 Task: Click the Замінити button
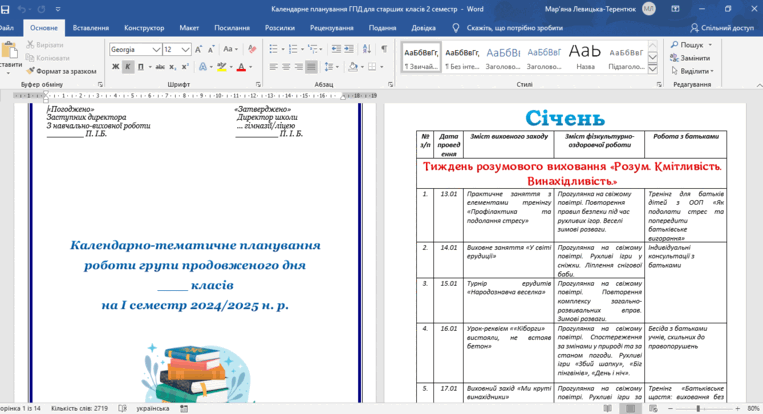point(690,58)
